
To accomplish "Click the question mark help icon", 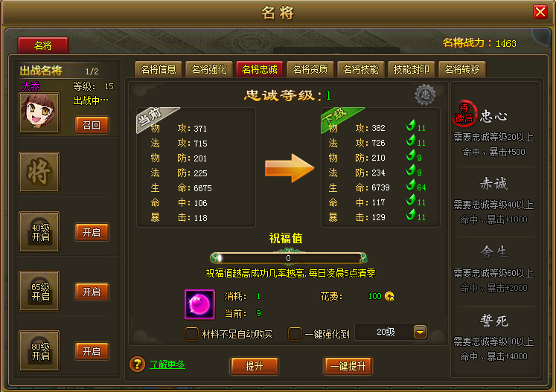I will coord(138,364).
